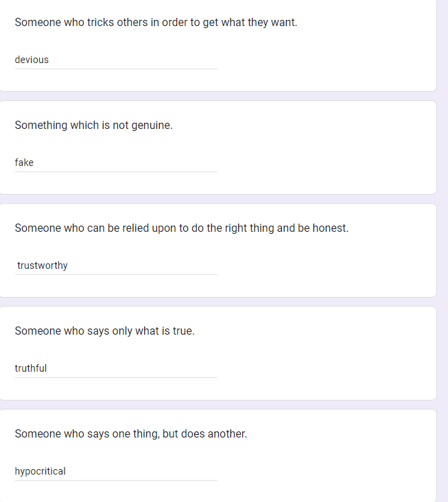Click the 'Someone who says only what is true' text
Viewport: 448px width, 502px height.
(104, 331)
